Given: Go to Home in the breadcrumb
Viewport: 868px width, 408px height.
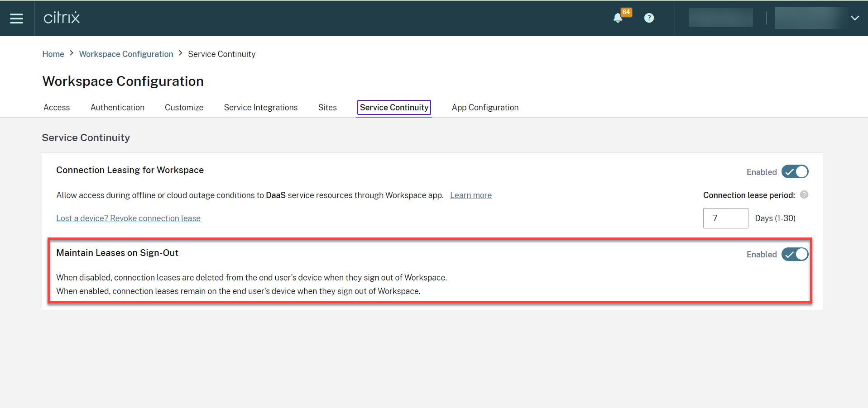Looking at the screenshot, I should pyautogui.click(x=53, y=54).
